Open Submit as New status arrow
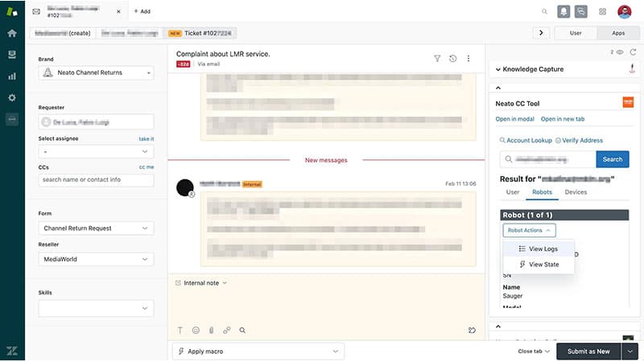The width and height of the screenshot is (644, 362). 630,352
